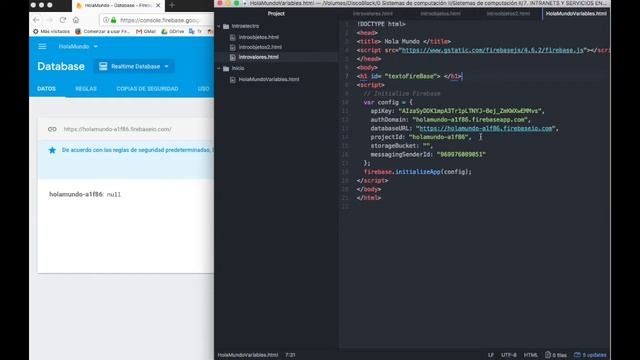Collapse the Inicio folder in Project tree
Image resolution: width=640 pixels, height=360 pixels.
(219, 69)
